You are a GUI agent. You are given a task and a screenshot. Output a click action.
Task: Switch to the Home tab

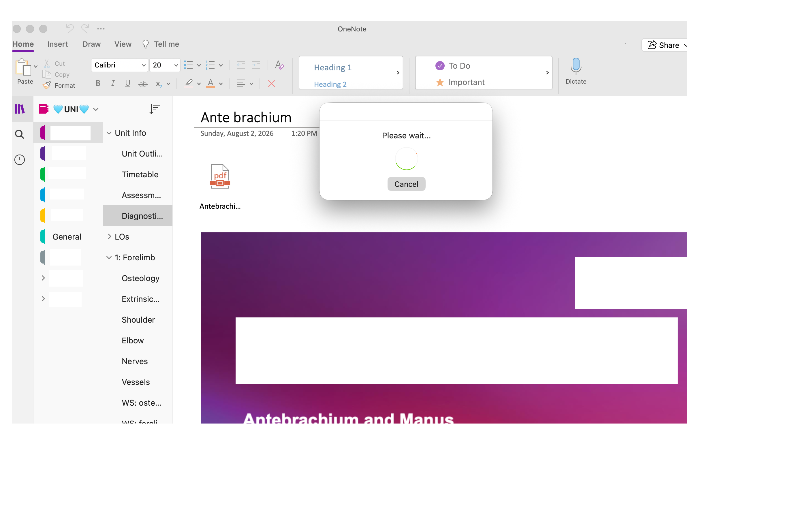coord(23,44)
